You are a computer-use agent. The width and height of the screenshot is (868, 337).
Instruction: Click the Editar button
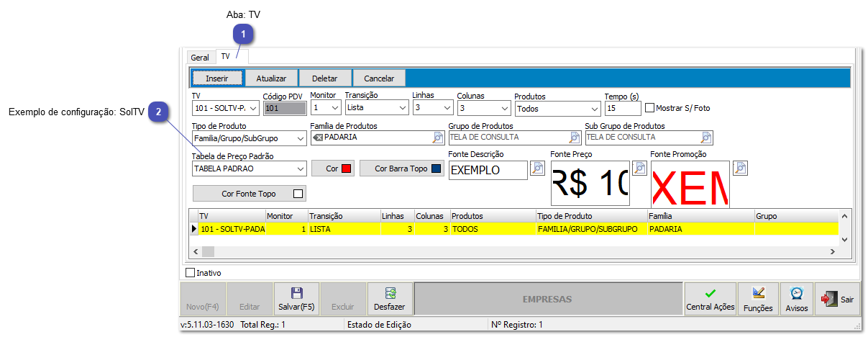tap(250, 299)
